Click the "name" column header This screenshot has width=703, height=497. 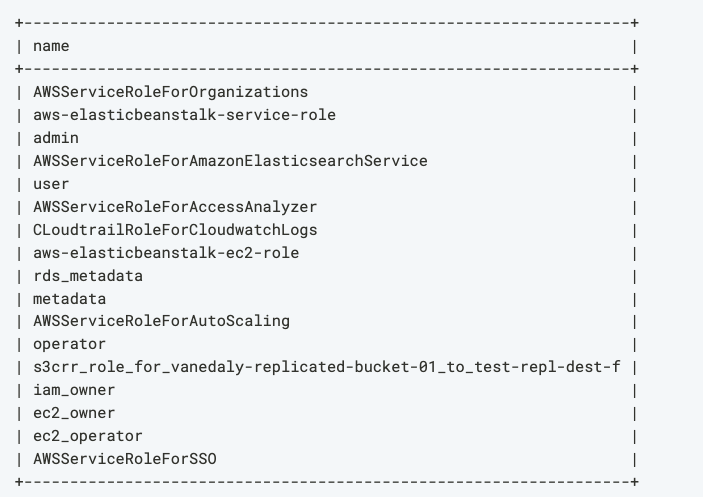pyautogui.click(x=51, y=46)
